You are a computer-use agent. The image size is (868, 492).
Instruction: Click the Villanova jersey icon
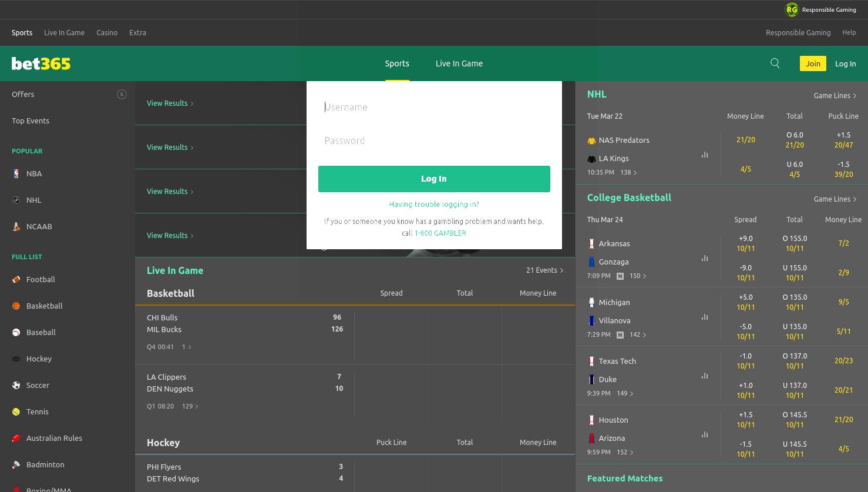(x=591, y=320)
